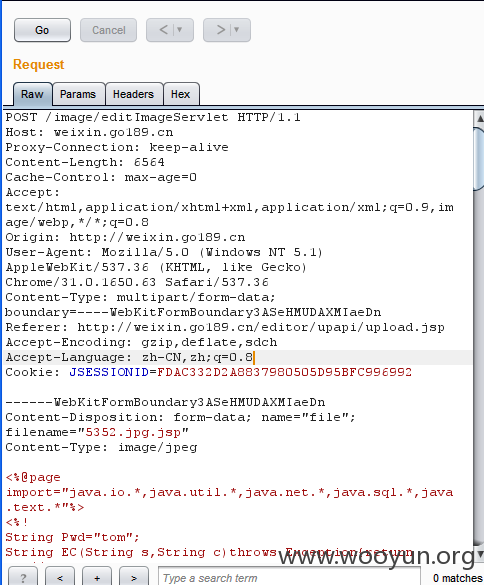Screen dimensions: 484x585
Task: Click the plus search options button
Action: [x=97, y=577]
